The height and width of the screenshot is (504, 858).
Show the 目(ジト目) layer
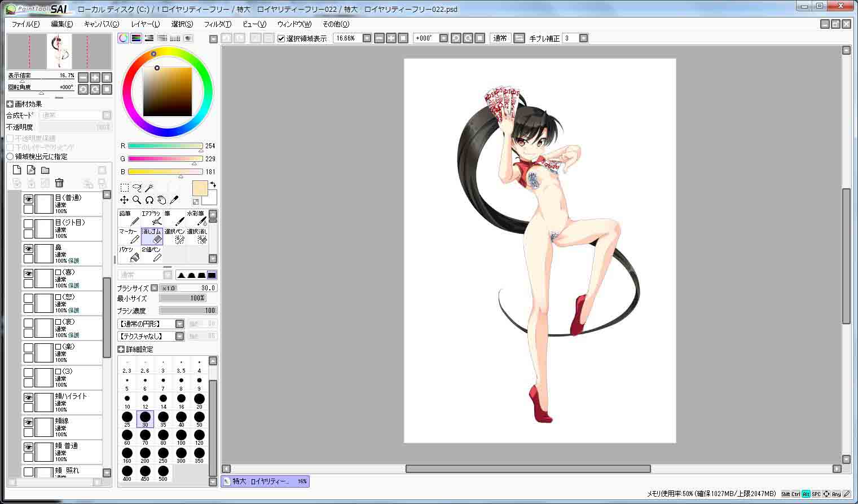[28, 224]
